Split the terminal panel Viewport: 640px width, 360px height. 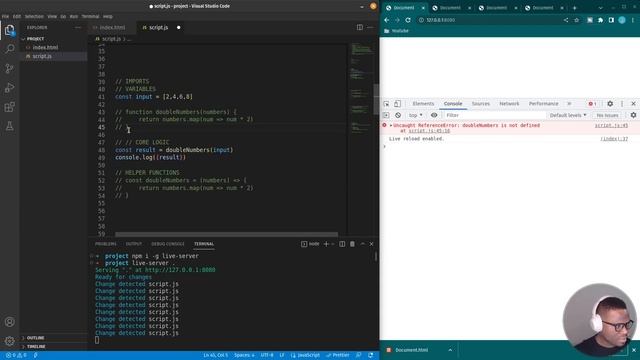[x=342, y=244]
